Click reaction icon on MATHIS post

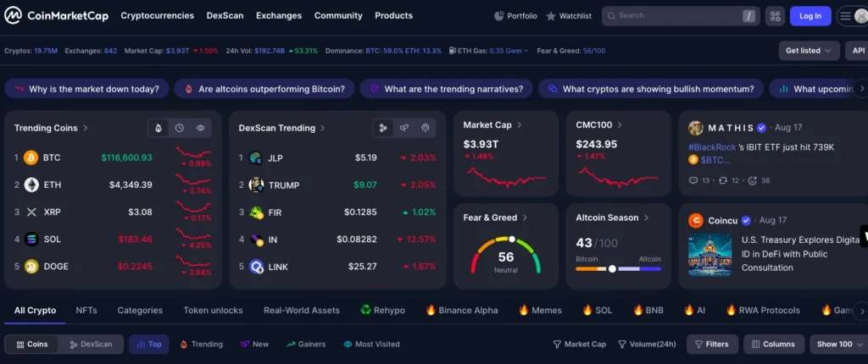[x=753, y=180]
